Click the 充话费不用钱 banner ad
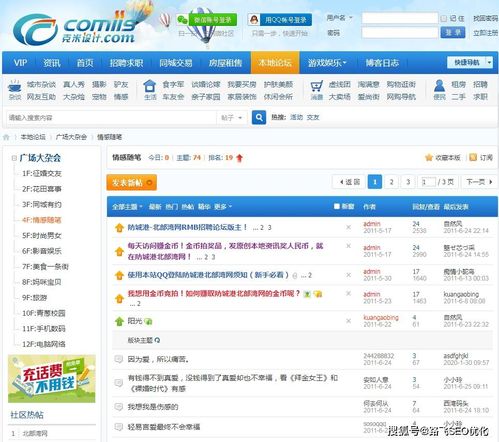 point(52,379)
